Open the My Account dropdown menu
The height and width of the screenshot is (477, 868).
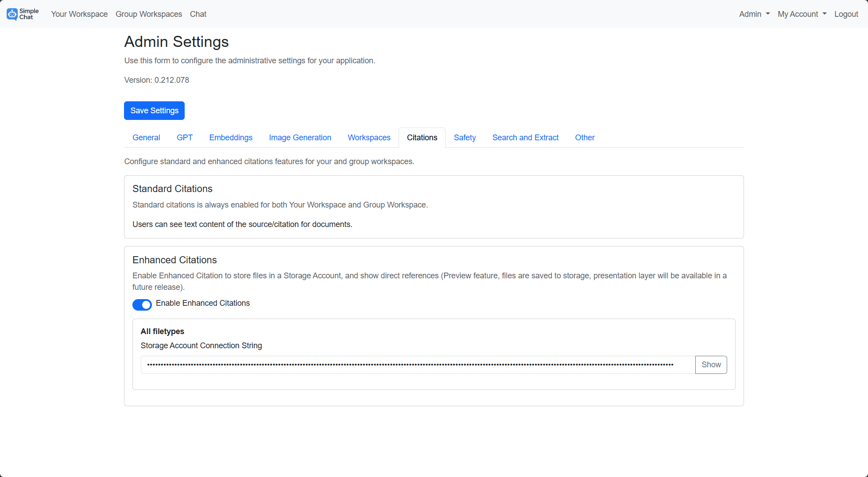coord(802,14)
